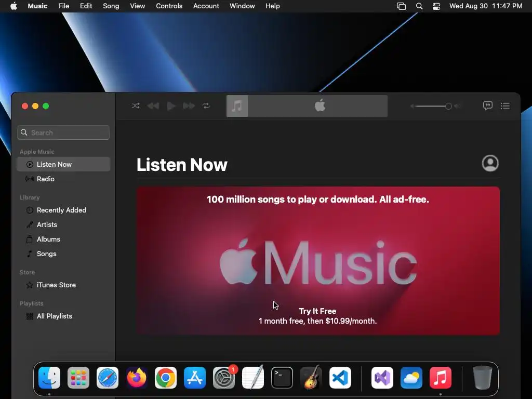Screen dimensions: 532x399
Task: Open the Apple menu
Action: tap(14, 6)
